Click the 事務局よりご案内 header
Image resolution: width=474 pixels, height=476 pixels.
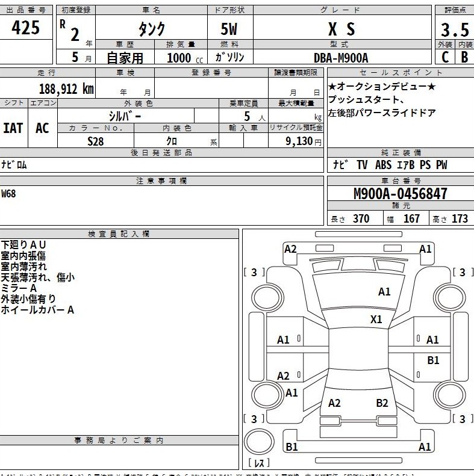(x=119, y=440)
